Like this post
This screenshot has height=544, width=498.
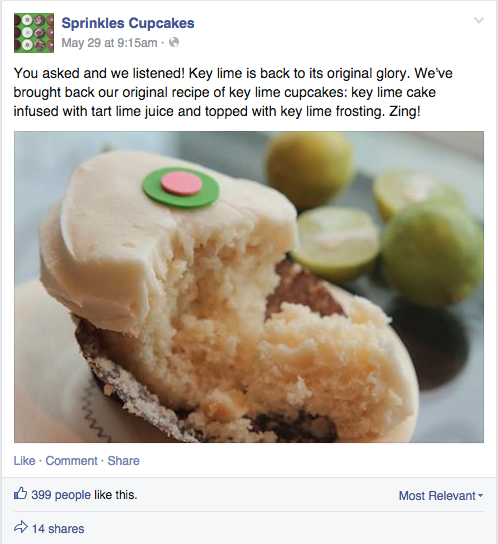24,461
